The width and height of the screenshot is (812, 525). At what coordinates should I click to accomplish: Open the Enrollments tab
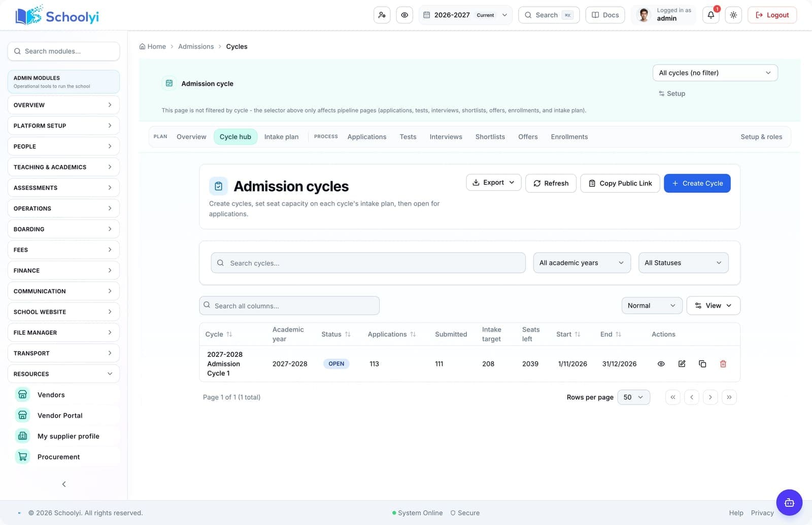pos(569,137)
